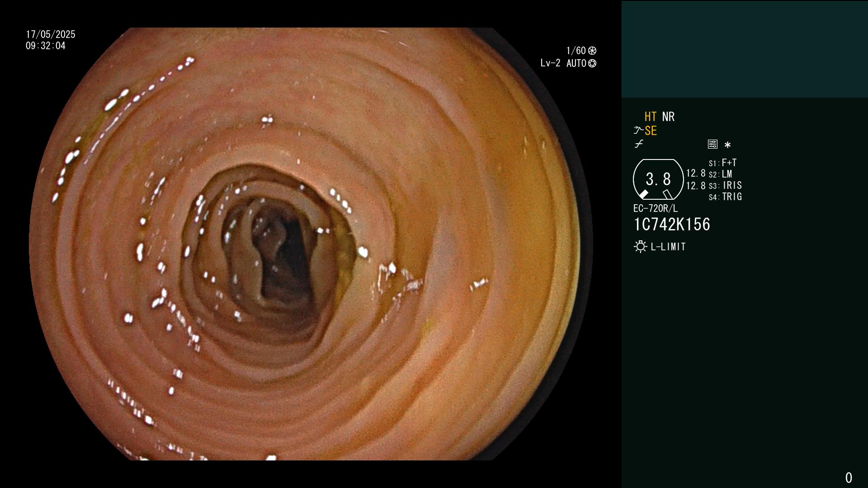
Task: Click the settings sliders icon
Action: click(712, 144)
